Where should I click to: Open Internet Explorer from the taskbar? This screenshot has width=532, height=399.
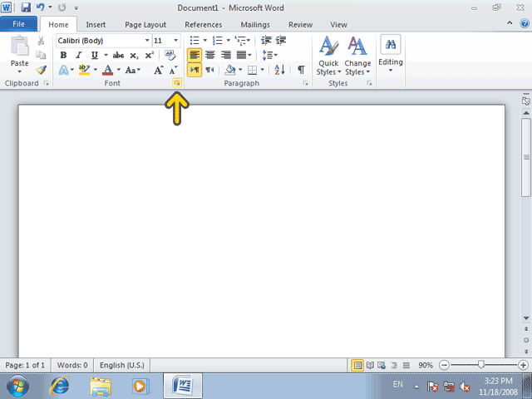59,386
